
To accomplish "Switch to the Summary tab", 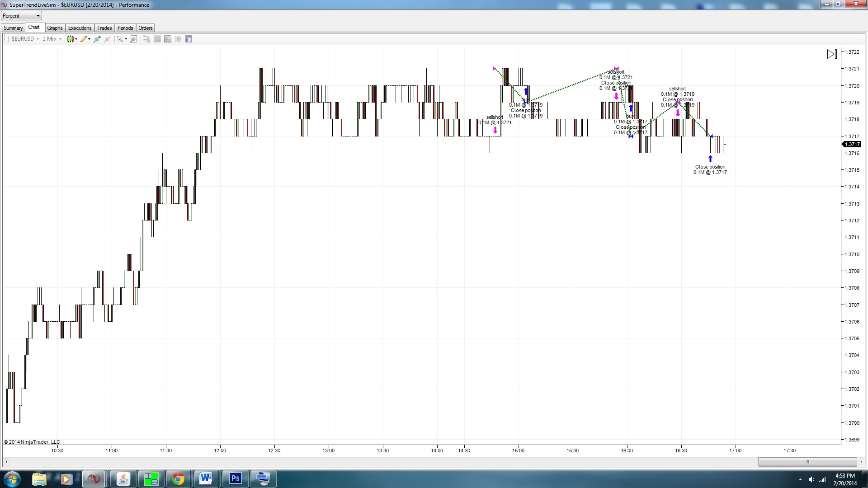I will 13,28.
